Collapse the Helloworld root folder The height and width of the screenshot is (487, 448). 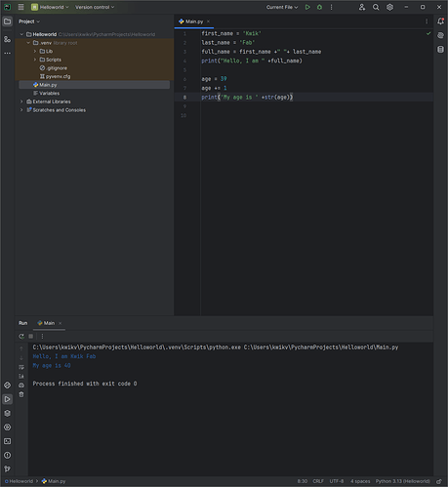pos(21,34)
